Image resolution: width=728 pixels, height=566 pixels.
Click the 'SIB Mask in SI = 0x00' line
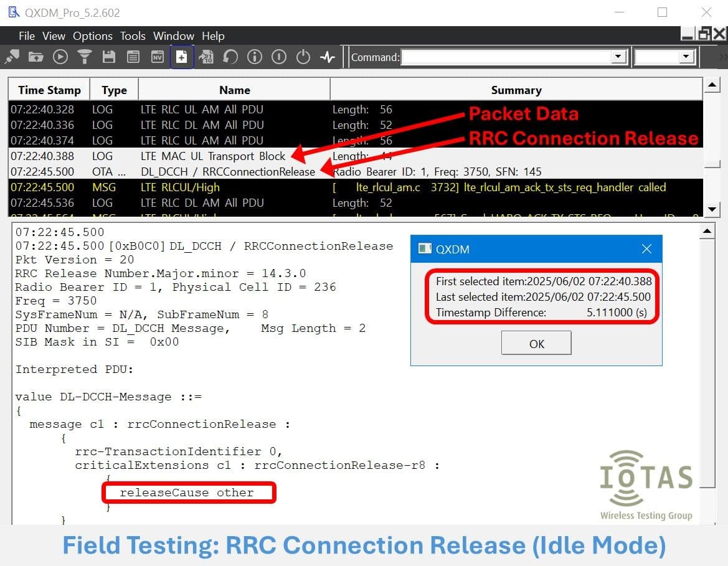coord(97,342)
